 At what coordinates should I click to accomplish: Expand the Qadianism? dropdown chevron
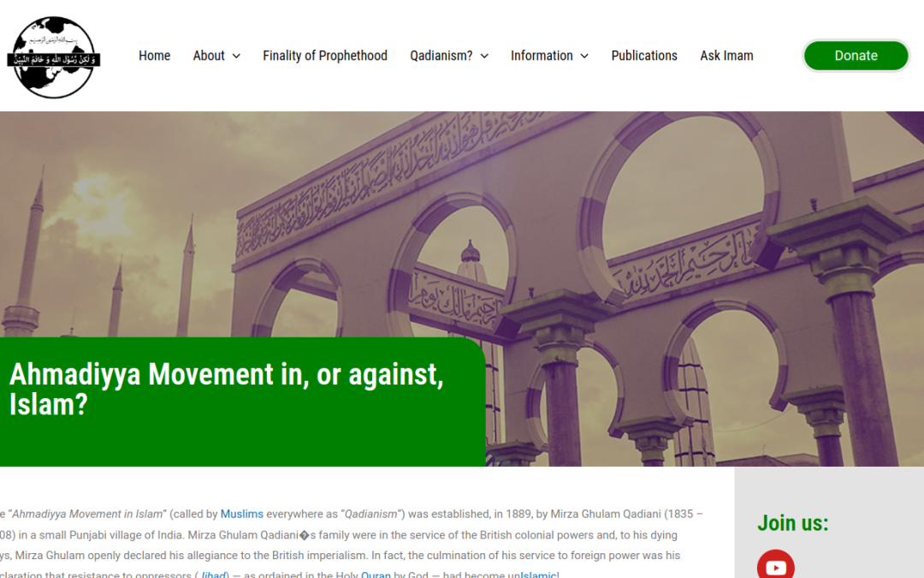[x=484, y=56]
